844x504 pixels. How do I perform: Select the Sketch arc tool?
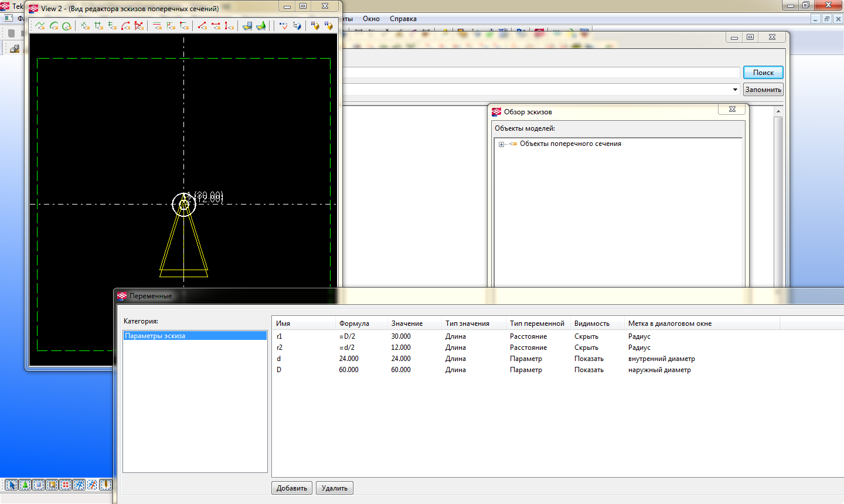pyautogui.click(x=54, y=26)
